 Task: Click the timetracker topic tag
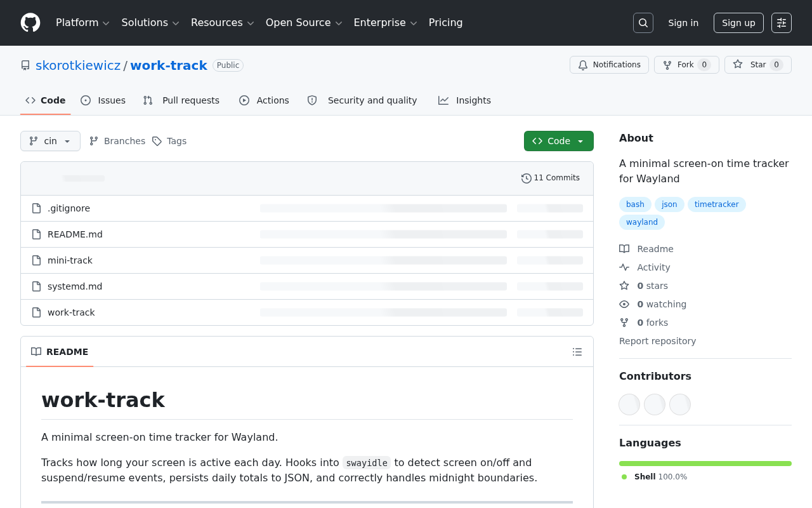coord(717,204)
